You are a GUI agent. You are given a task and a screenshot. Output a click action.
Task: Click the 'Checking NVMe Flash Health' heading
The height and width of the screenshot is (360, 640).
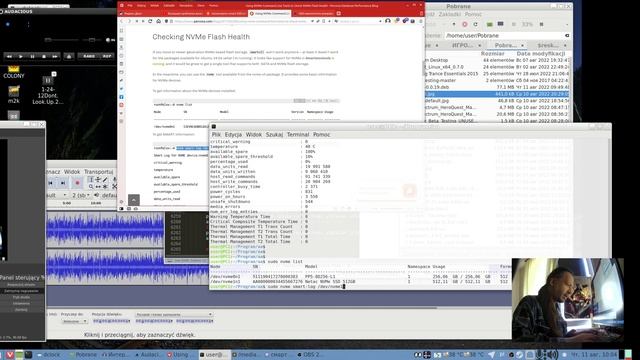pyautogui.click(x=201, y=37)
